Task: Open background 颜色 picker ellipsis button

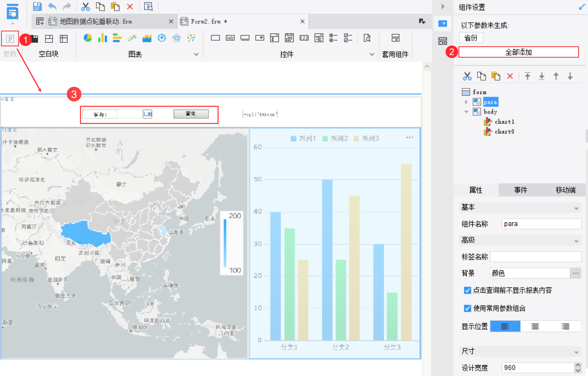Action: (576, 273)
